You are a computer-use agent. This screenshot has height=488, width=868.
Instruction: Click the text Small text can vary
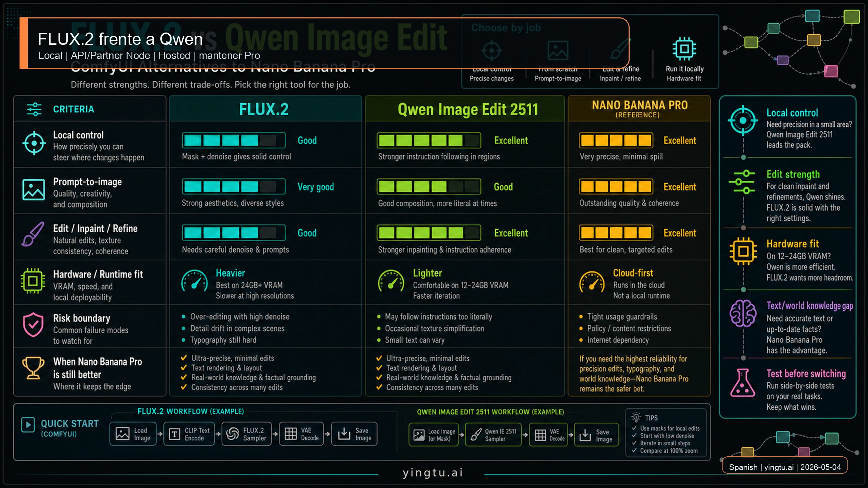(x=414, y=340)
